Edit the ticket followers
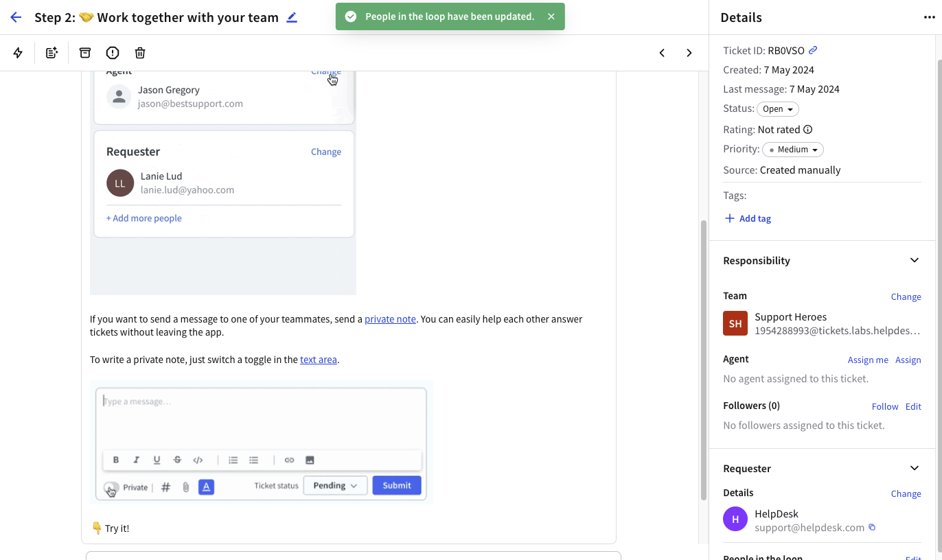This screenshot has width=942, height=560. point(913,406)
